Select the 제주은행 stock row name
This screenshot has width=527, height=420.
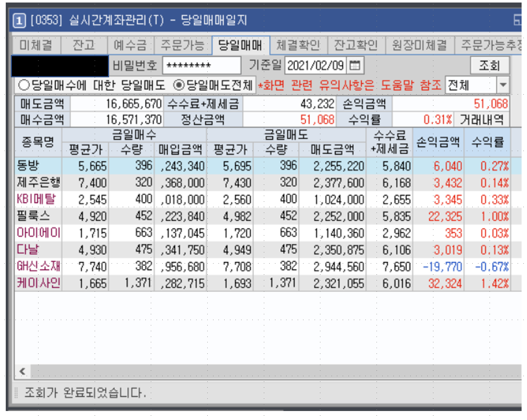(38, 182)
